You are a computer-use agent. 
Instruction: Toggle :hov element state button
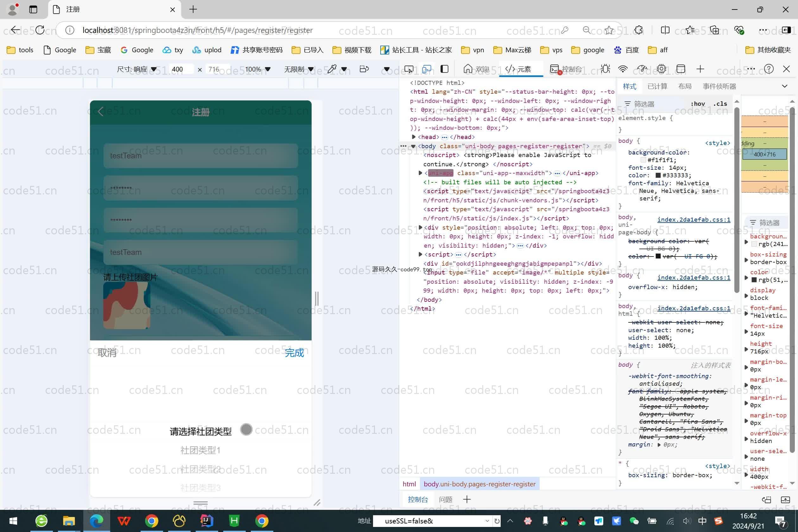(x=698, y=104)
